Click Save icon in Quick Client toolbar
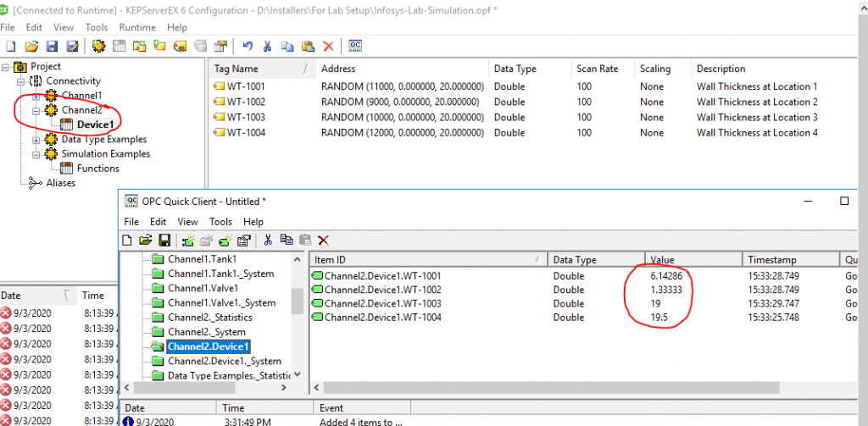Screen dimensions: 868x426 pyautogui.click(x=164, y=241)
